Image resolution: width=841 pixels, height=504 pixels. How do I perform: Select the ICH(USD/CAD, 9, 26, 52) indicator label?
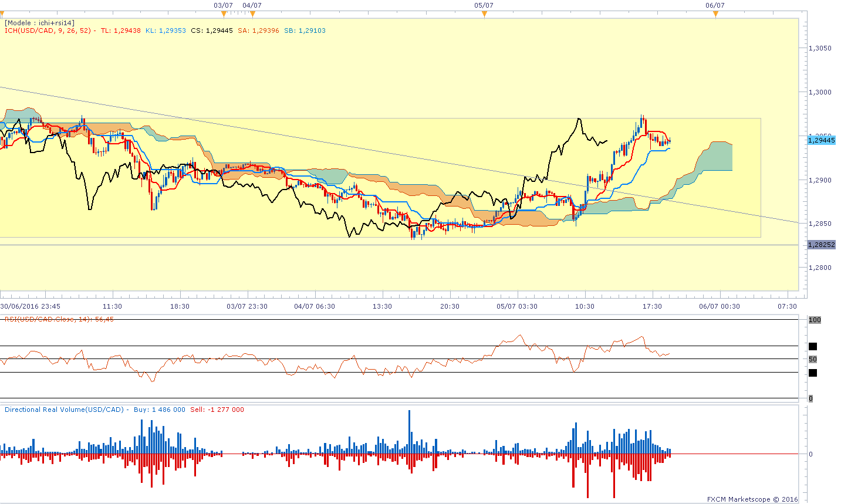pyautogui.click(x=50, y=31)
